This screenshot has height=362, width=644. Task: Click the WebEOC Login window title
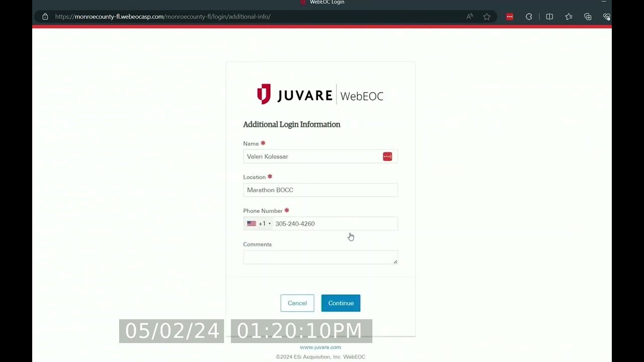tap(327, 3)
